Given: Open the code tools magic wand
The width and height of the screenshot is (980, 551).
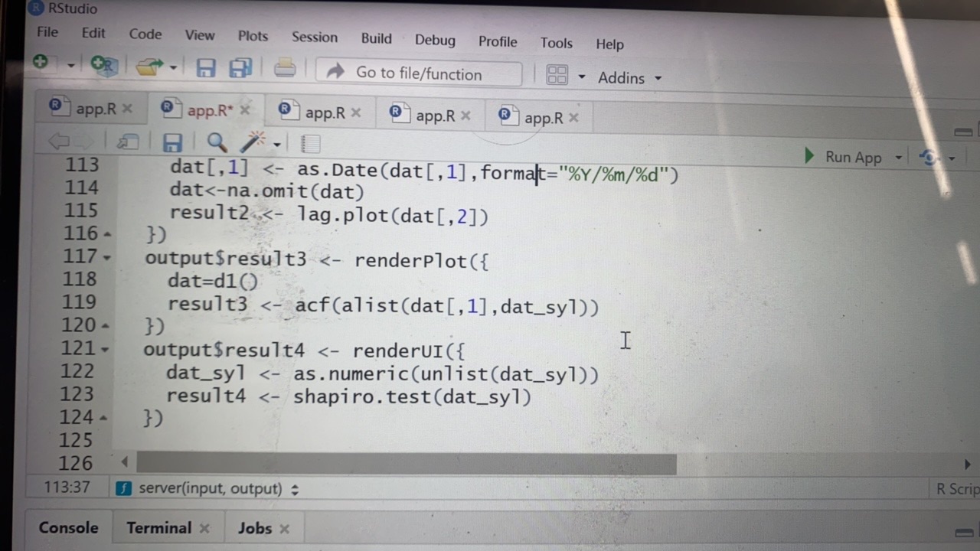Looking at the screenshot, I should click(253, 142).
